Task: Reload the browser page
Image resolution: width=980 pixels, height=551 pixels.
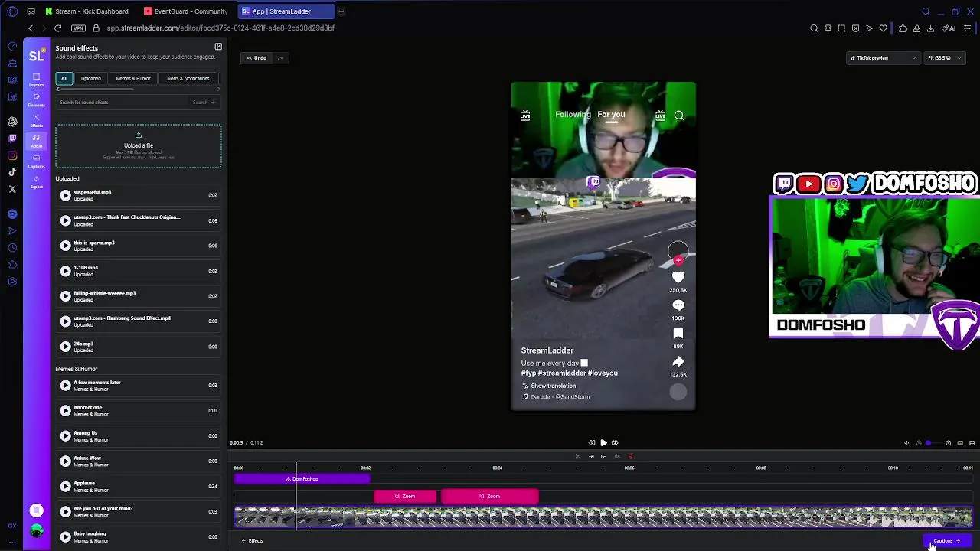Action: coord(57,28)
